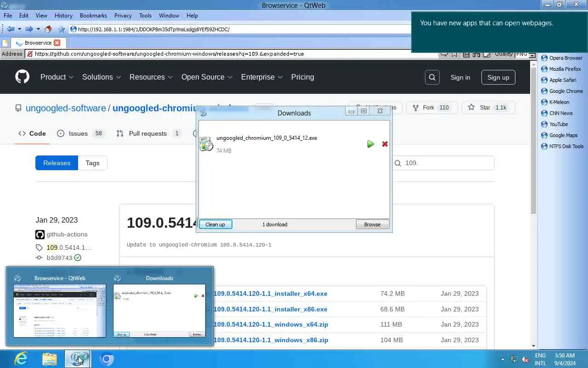Click Sign in
Screen dimensions: 588x368
pyautogui.click(x=460, y=77)
